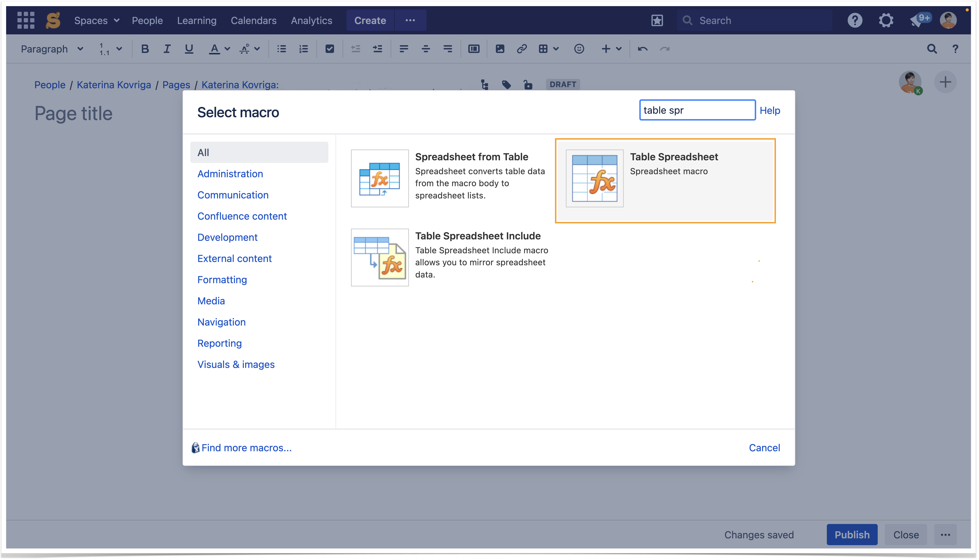Image resolution: width=979 pixels, height=560 pixels.
Task: Select the Confluence content category
Action: coord(242,216)
